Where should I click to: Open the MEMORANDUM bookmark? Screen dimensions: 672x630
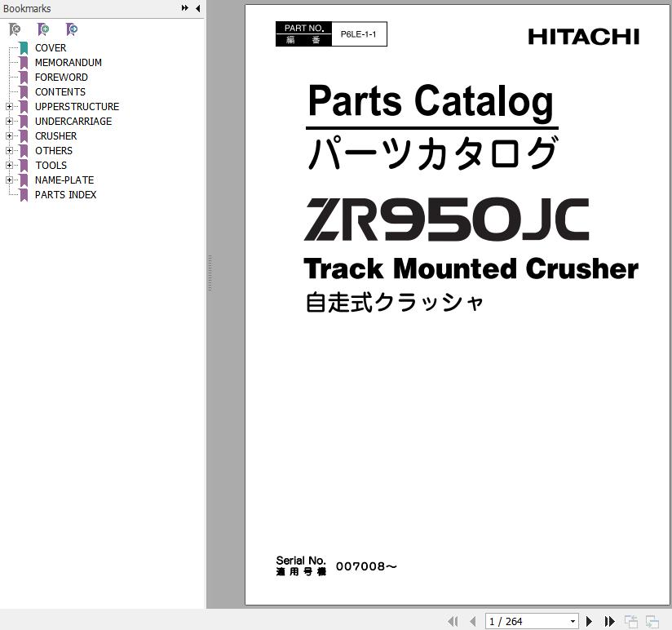pyautogui.click(x=69, y=63)
